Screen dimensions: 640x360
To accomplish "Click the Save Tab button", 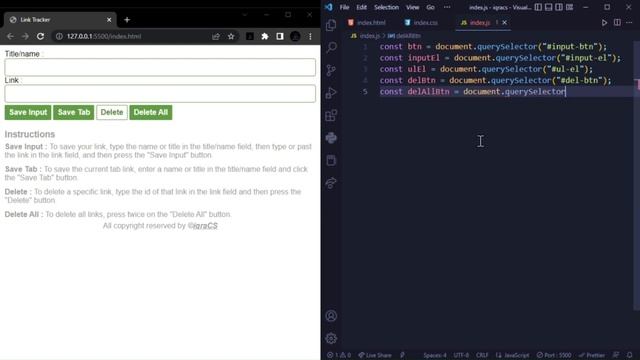I will click(x=73, y=112).
